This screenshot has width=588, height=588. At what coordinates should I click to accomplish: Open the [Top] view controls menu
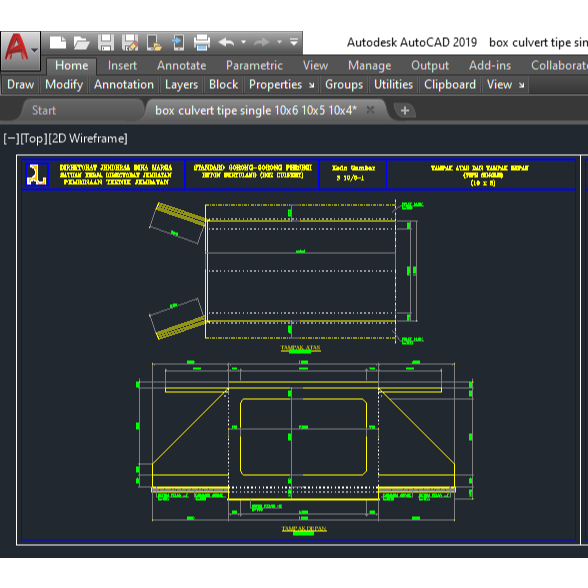[x=34, y=139]
